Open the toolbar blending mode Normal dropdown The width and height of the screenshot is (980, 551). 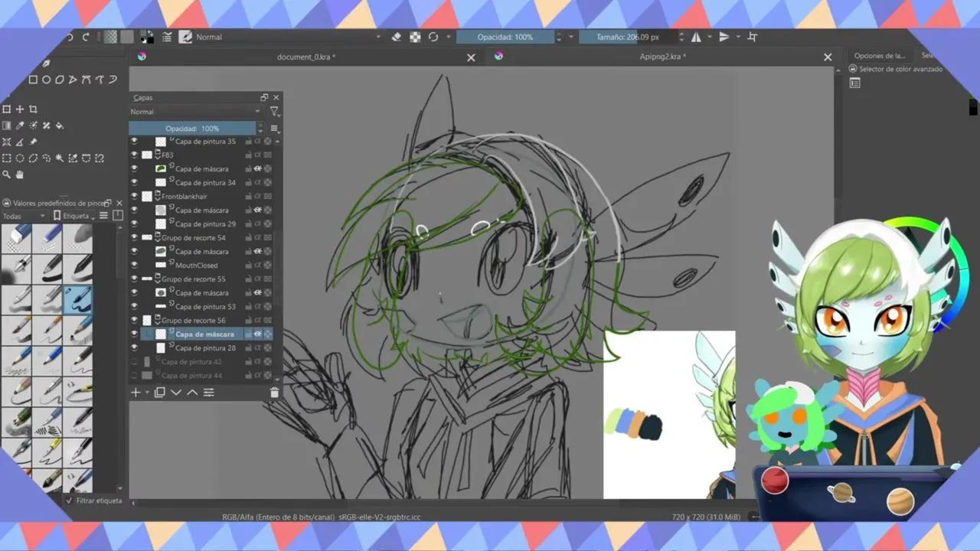click(x=289, y=37)
